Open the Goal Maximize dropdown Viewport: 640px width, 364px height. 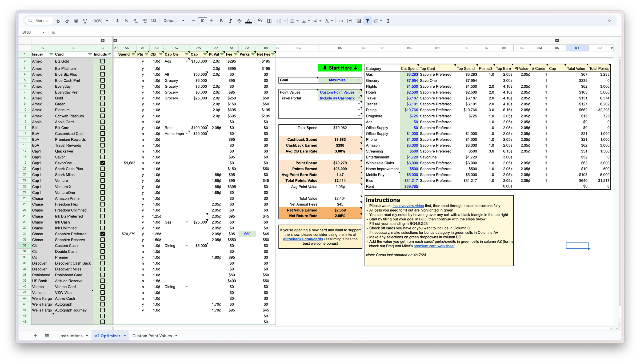[359, 80]
